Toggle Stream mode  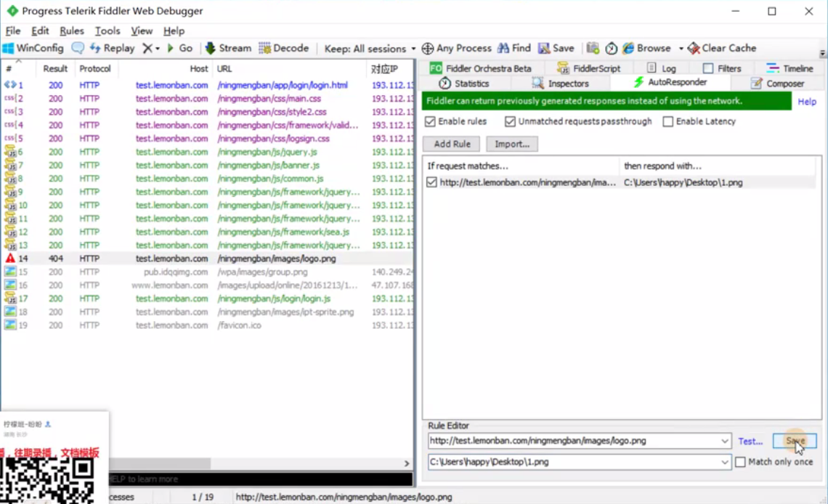(228, 48)
